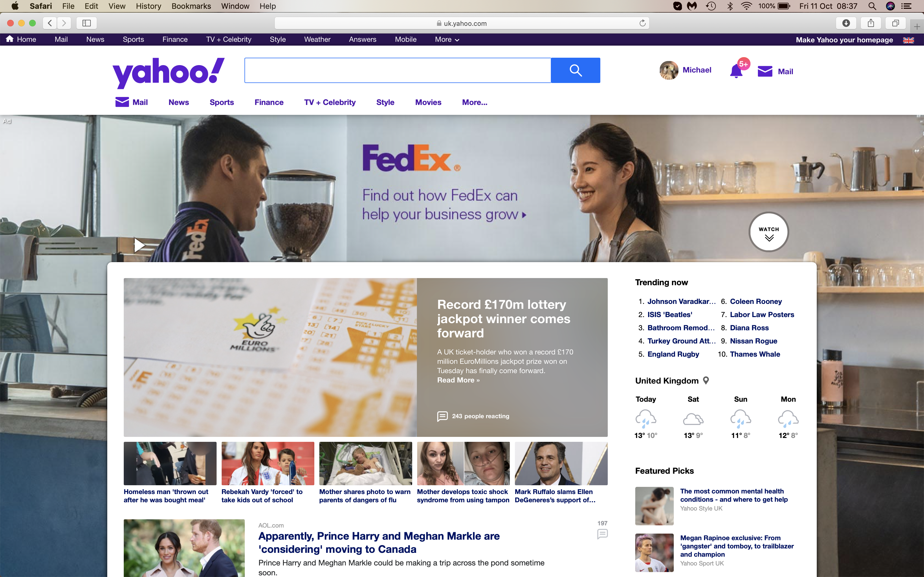Viewport: 924px width, 577px height.
Task: Click Read More on lottery story
Action: 458,380
